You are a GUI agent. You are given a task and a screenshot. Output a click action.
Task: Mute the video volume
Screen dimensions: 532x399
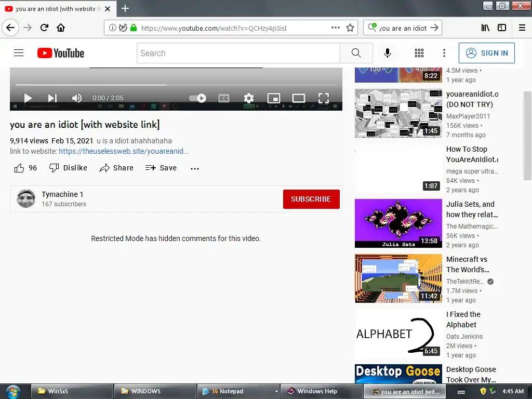77,98
